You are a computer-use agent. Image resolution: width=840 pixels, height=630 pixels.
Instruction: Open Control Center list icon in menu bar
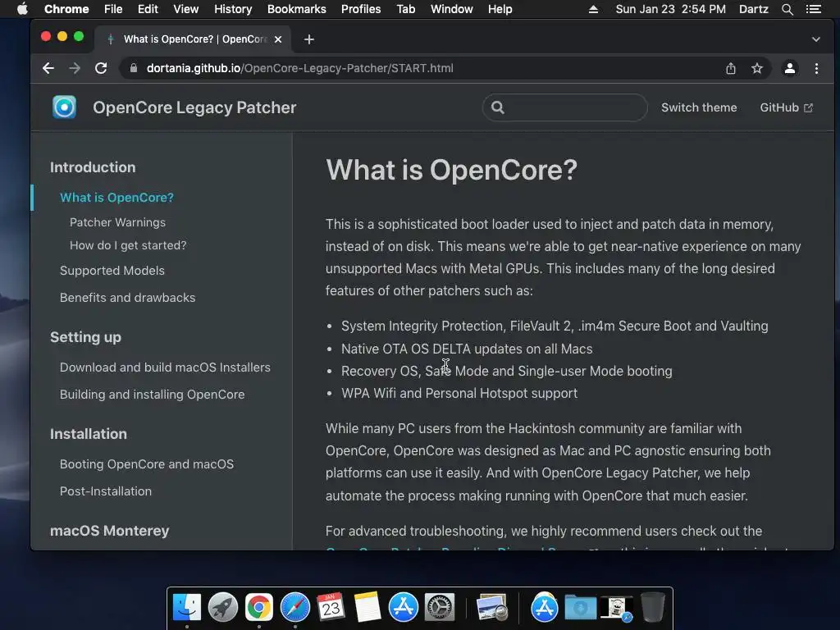coord(813,9)
